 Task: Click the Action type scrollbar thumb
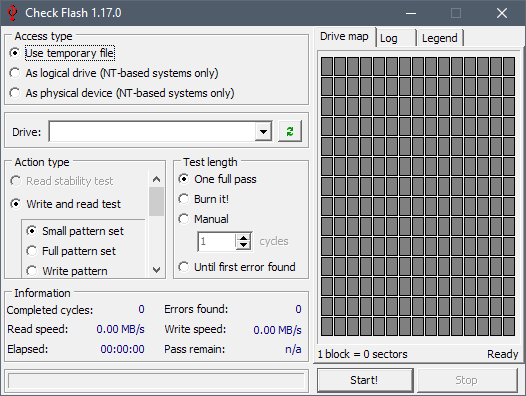156,201
